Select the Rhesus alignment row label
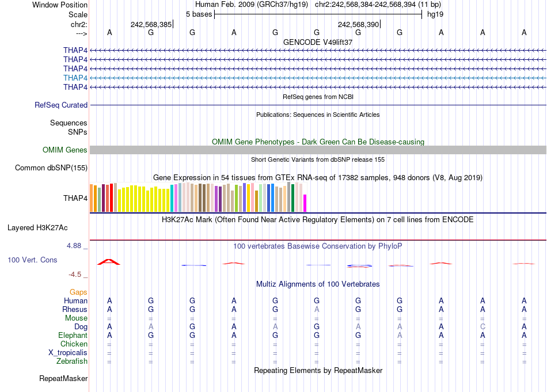The image size is (547, 392). [x=75, y=309]
